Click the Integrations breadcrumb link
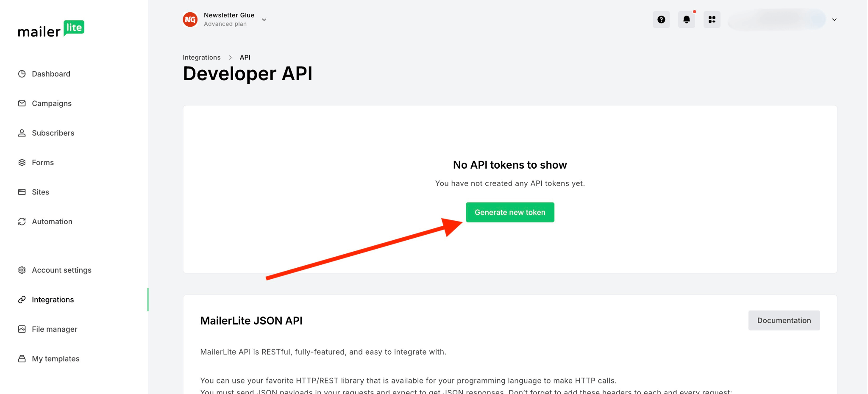Screen dimensions: 868x394 tap(202, 57)
